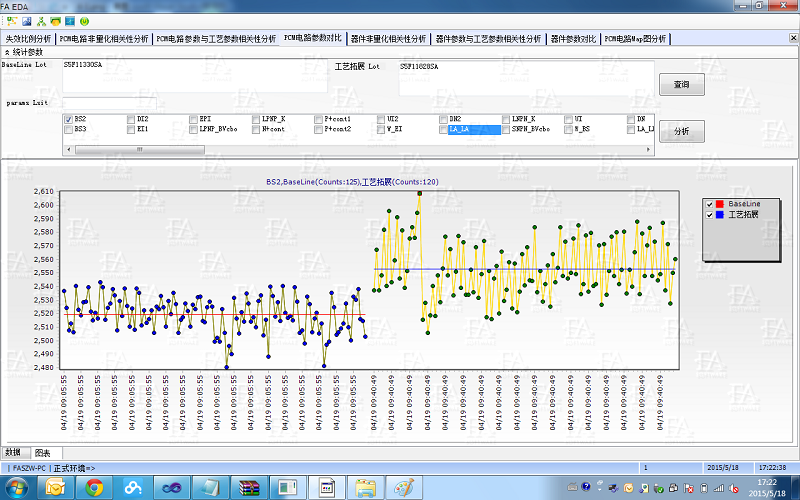Image resolution: width=800 pixels, height=500 pixels.
Task: Click the blue 工艺拓展 legend color swatch
Action: tap(720, 215)
